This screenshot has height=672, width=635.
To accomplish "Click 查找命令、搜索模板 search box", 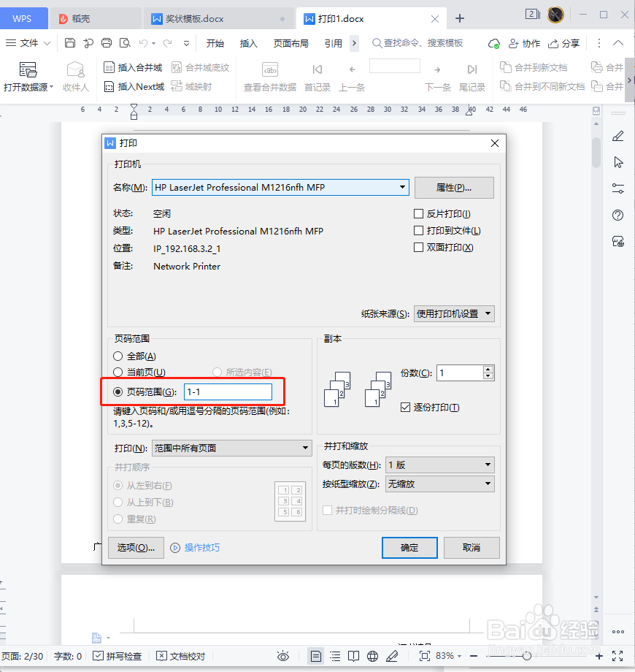I will click(x=417, y=43).
